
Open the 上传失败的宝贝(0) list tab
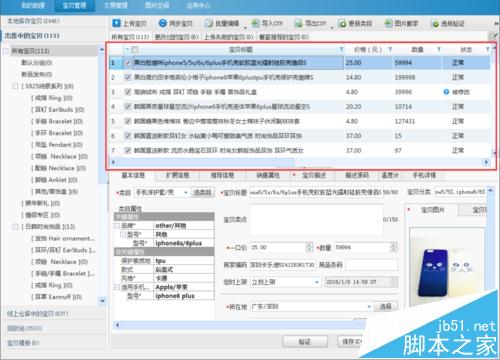(x=229, y=37)
